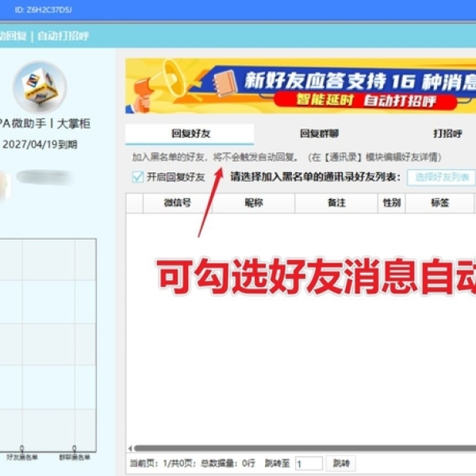Image resolution: width=476 pixels, height=476 pixels.
Task: Toggle the 开启回复好友 checkbox
Action: point(138,177)
